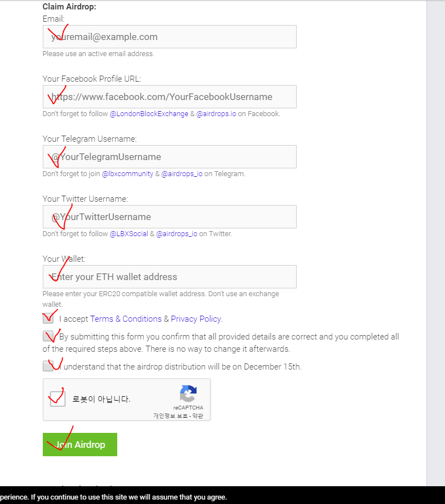Click the Facebook Profile URL field
The image size is (445, 504).
(x=169, y=97)
